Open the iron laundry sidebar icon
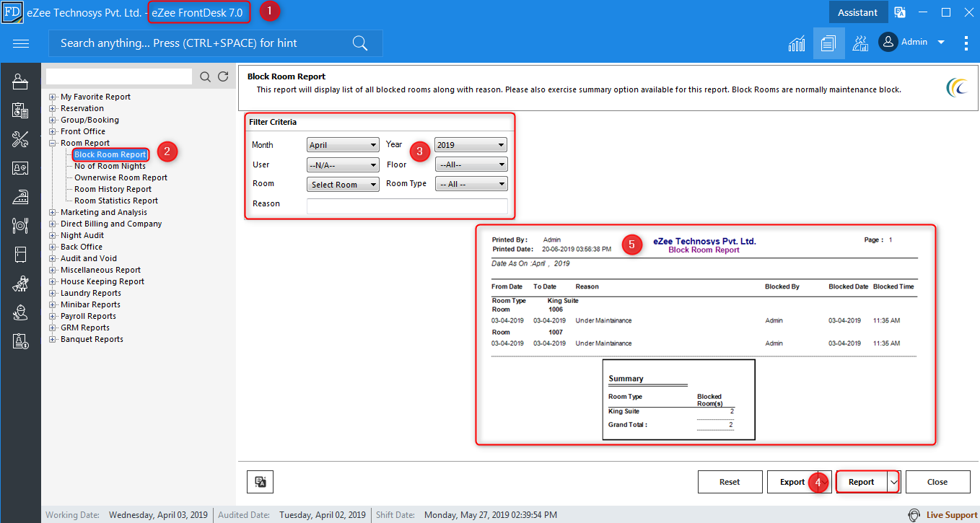Screen dimensions: 980x523 (20, 197)
